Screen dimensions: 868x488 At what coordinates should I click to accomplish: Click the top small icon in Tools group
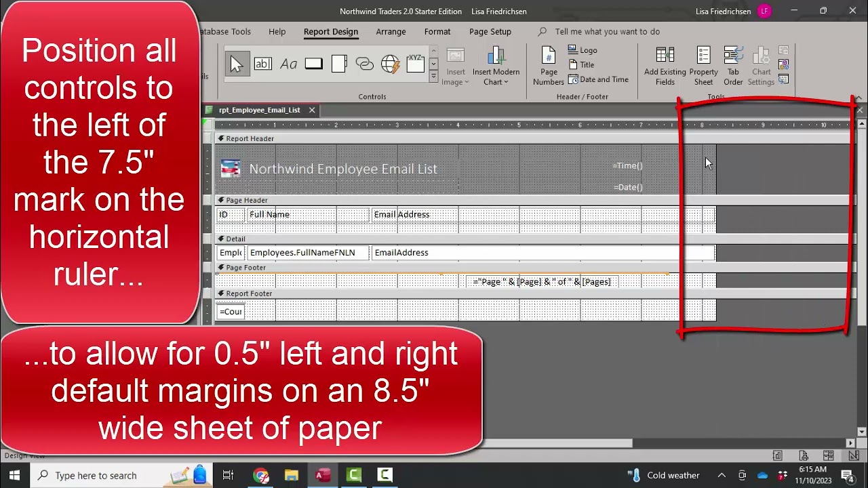point(783,50)
